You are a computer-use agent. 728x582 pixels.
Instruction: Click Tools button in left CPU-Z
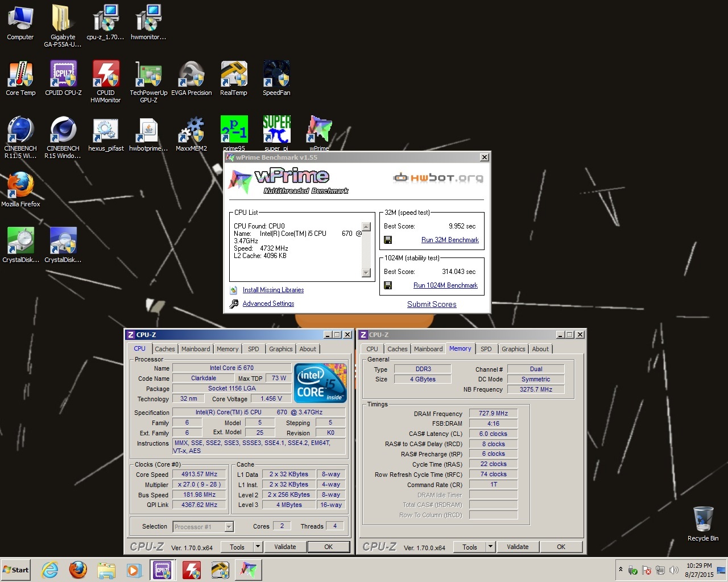point(237,547)
